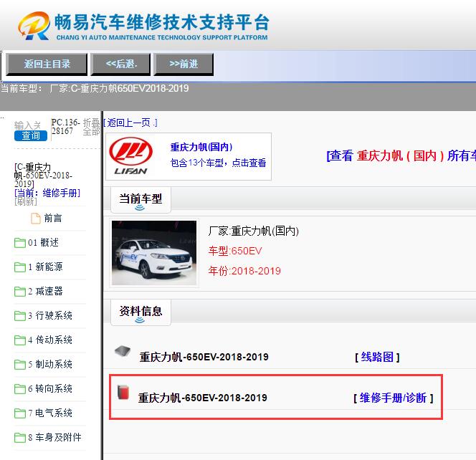Open the 查看 重庆力帆(国内) 所有车型 link
Viewport: 476px width, 460px height.
(401, 156)
